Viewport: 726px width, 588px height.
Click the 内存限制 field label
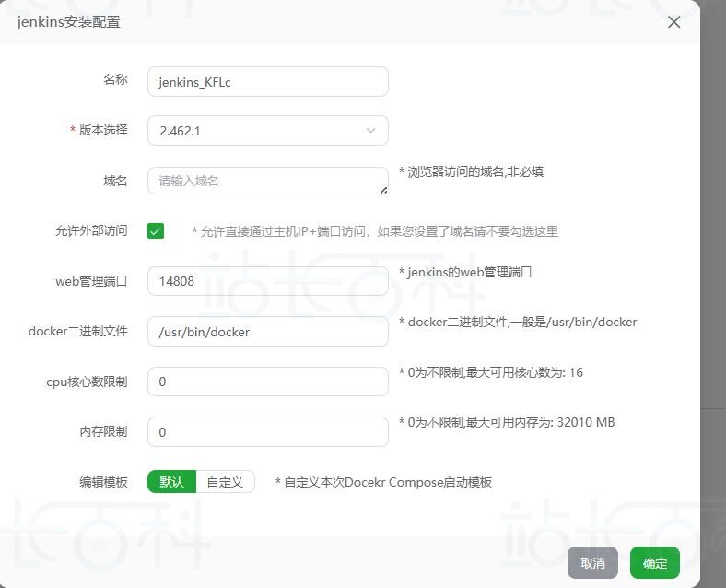103,431
